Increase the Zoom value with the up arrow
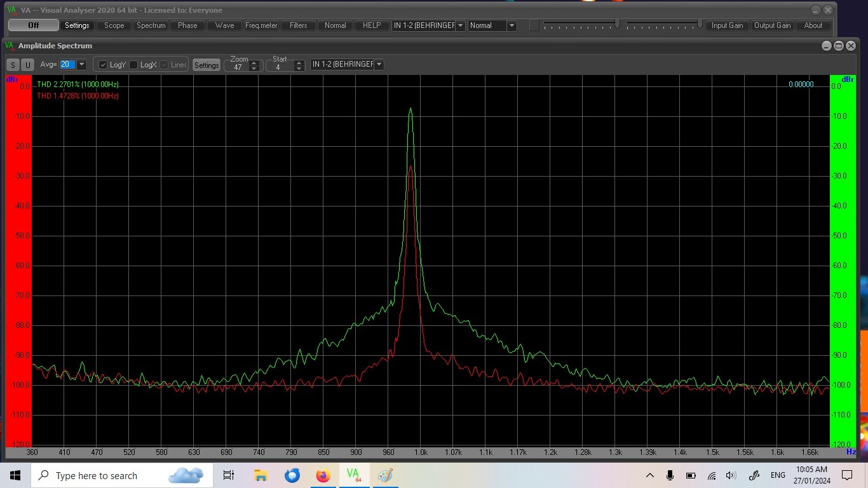Viewport: 868px width, 488px height. click(254, 64)
